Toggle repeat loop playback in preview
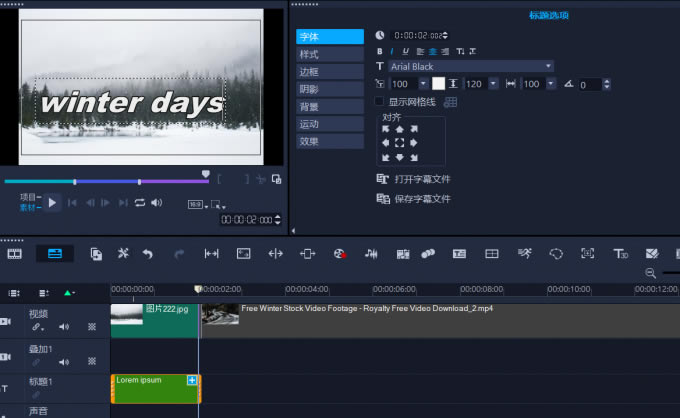This screenshot has width=680, height=418. coord(140,203)
